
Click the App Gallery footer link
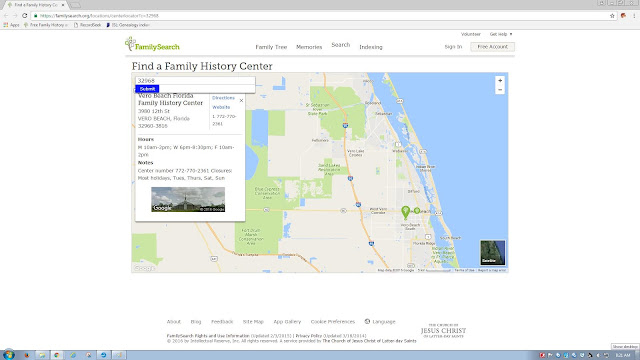[x=287, y=322]
